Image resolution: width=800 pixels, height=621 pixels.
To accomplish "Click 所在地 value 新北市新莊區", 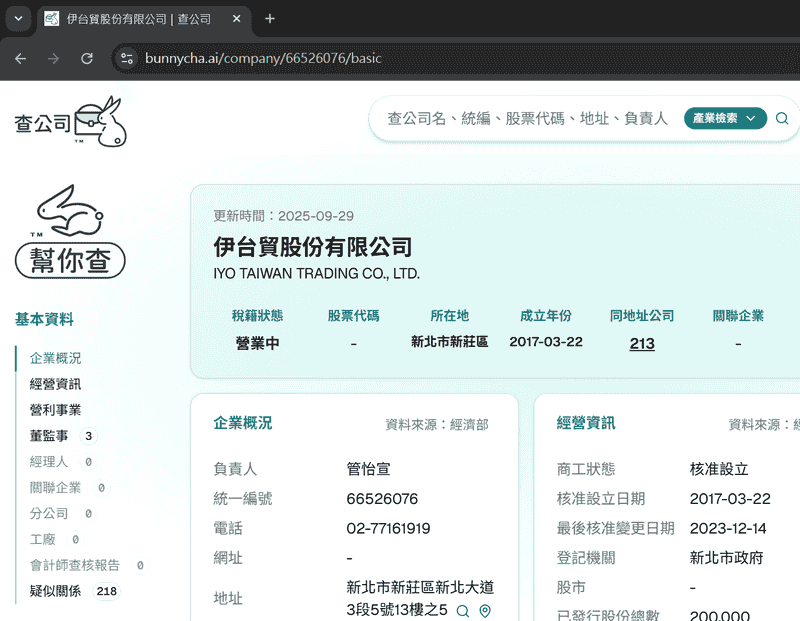I will click(x=449, y=341).
